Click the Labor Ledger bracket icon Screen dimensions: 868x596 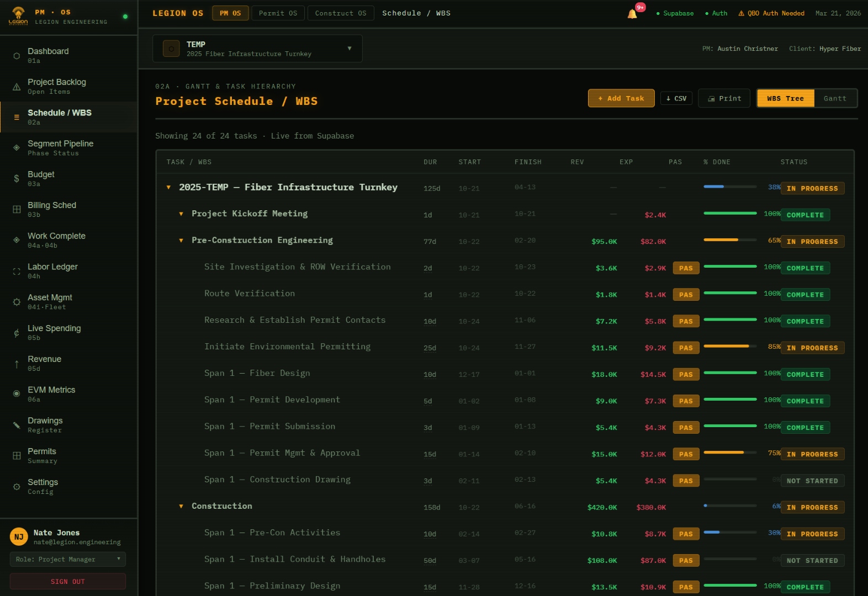point(17,271)
